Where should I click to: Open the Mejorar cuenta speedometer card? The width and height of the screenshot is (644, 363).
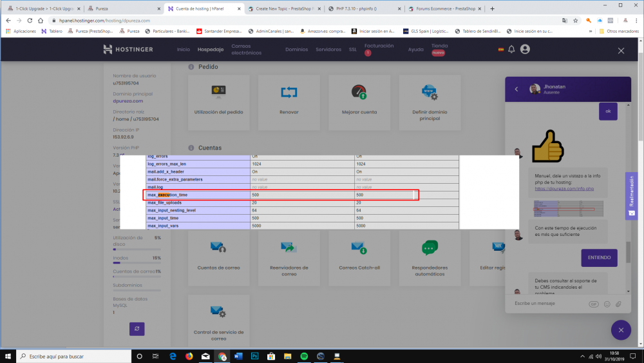coord(359,103)
